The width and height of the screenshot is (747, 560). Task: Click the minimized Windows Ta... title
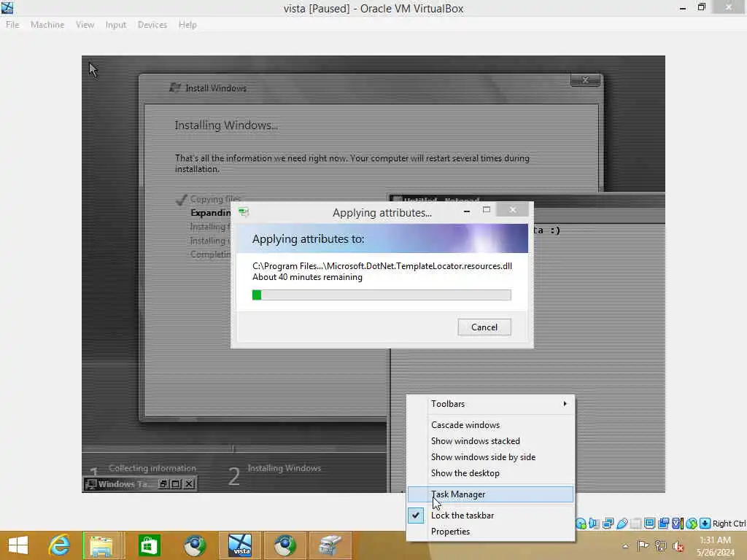pyautogui.click(x=123, y=484)
